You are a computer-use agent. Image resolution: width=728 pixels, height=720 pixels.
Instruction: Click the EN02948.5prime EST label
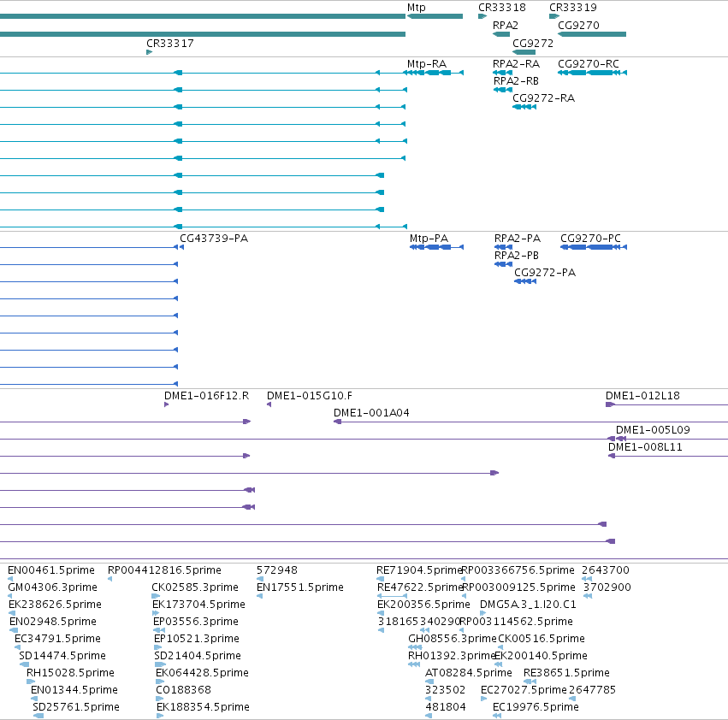tap(53, 622)
